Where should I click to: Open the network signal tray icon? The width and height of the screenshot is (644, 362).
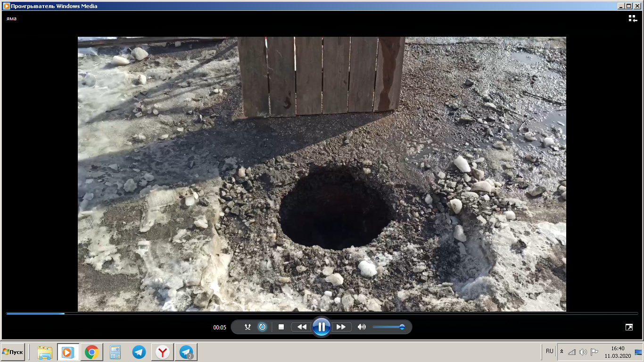click(572, 352)
